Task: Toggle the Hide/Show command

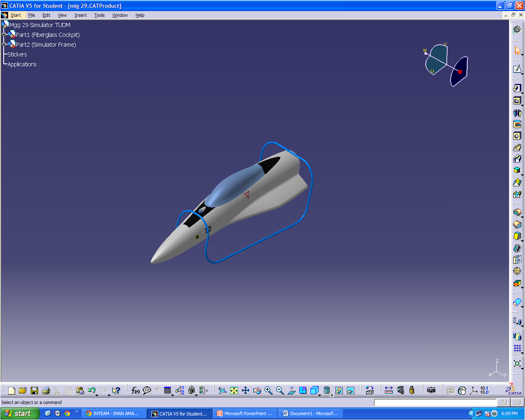Action: point(339,391)
